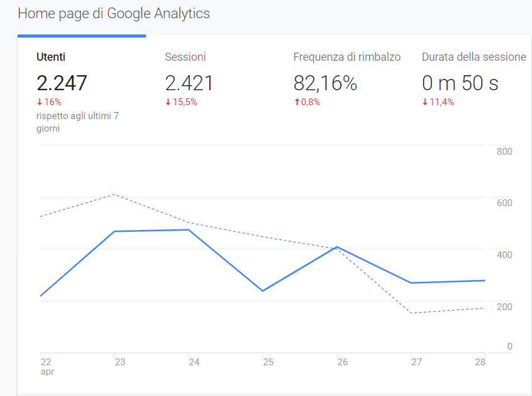Click the solid line peak at 24 apr
This screenshot has height=396, width=532.
pos(189,230)
